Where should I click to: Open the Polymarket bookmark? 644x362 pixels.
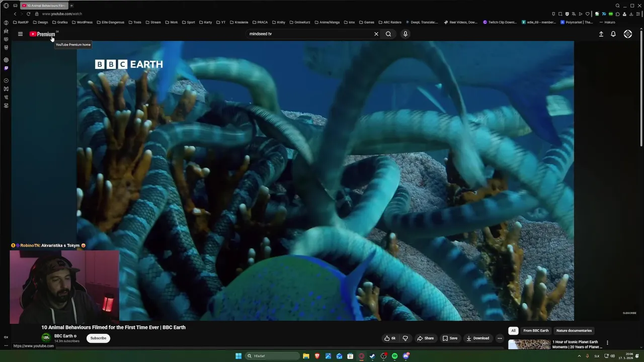577,22
